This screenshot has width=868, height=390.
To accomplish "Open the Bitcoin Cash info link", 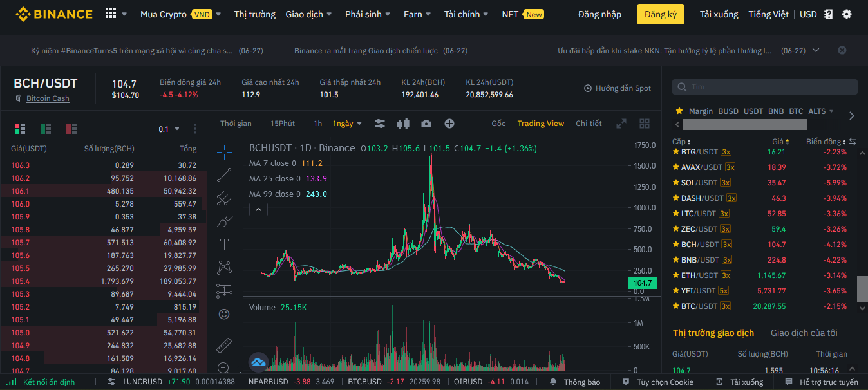I will tap(48, 98).
